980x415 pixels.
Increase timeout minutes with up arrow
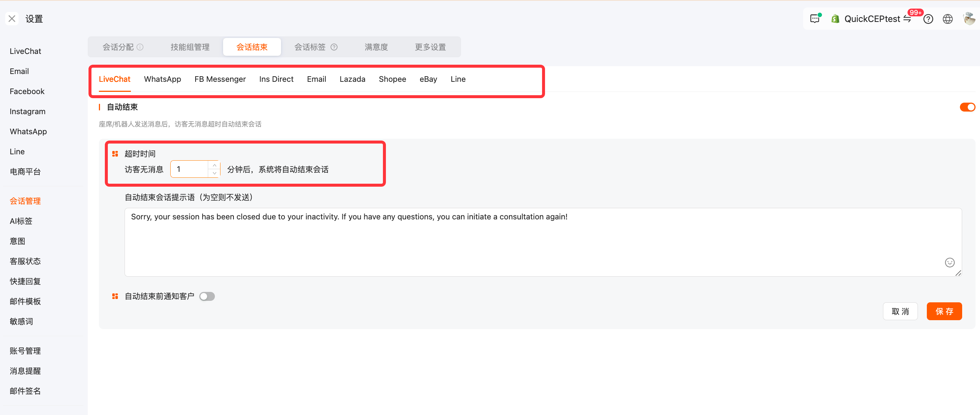coord(215,165)
